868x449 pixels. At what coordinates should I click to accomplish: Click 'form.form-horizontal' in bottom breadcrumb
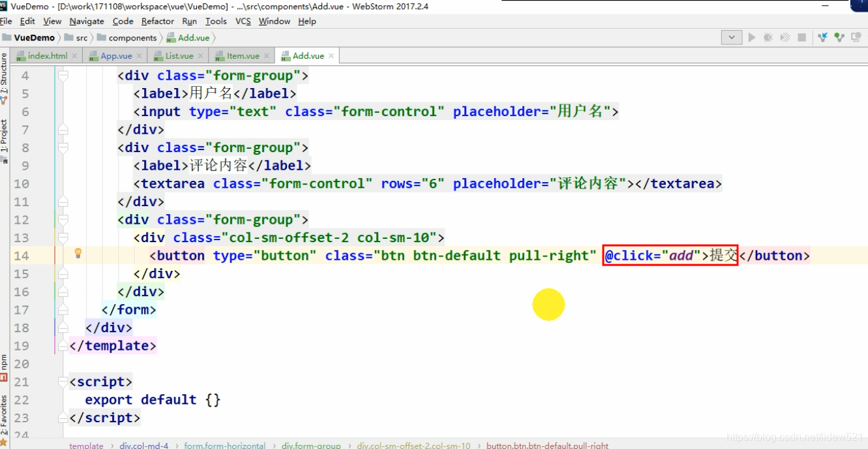click(x=224, y=445)
